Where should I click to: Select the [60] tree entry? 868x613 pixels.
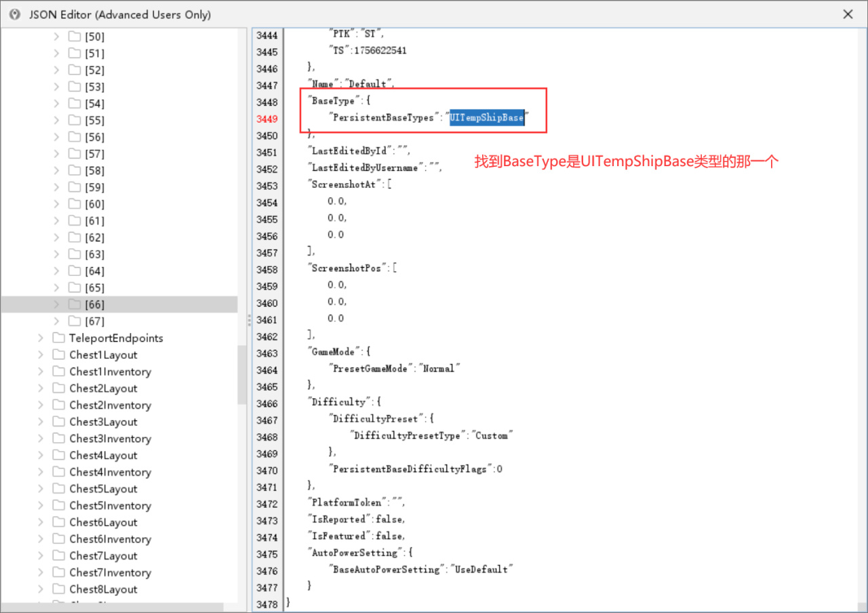95,204
